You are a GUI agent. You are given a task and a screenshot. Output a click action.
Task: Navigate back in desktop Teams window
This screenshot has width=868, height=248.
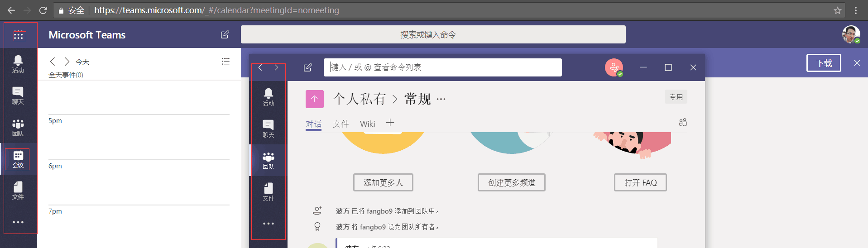click(x=260, y=67)
